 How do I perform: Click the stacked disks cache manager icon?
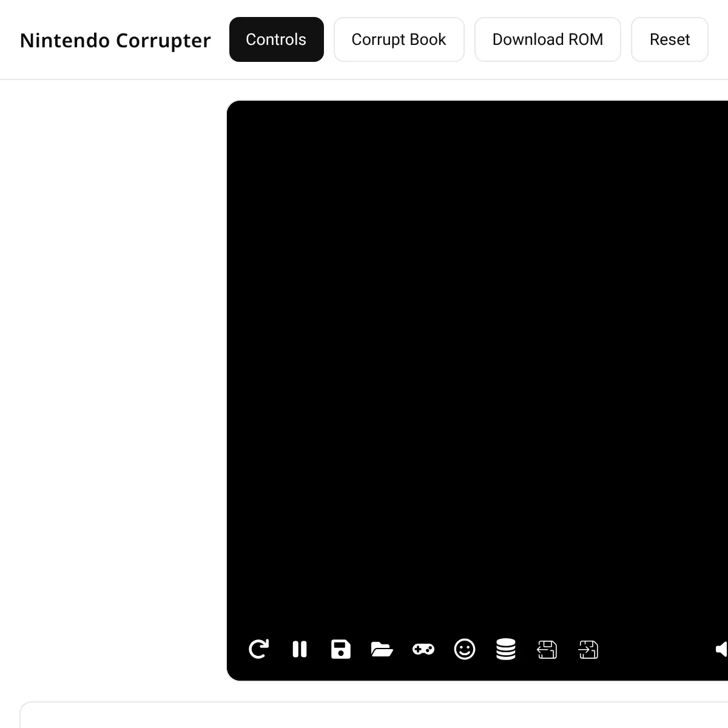pos(506,649)
